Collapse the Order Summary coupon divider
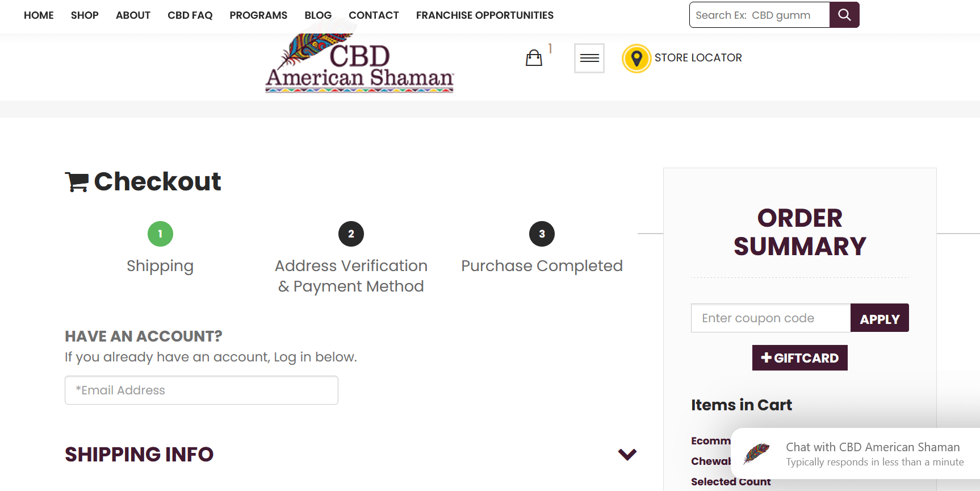 pyautogui.click(x=799, y=277)
